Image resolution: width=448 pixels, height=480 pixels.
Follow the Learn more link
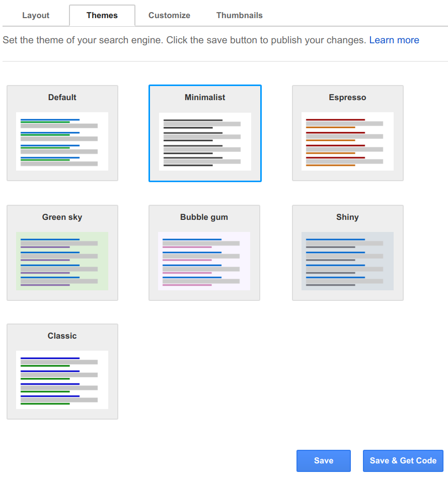click(394, 40)
